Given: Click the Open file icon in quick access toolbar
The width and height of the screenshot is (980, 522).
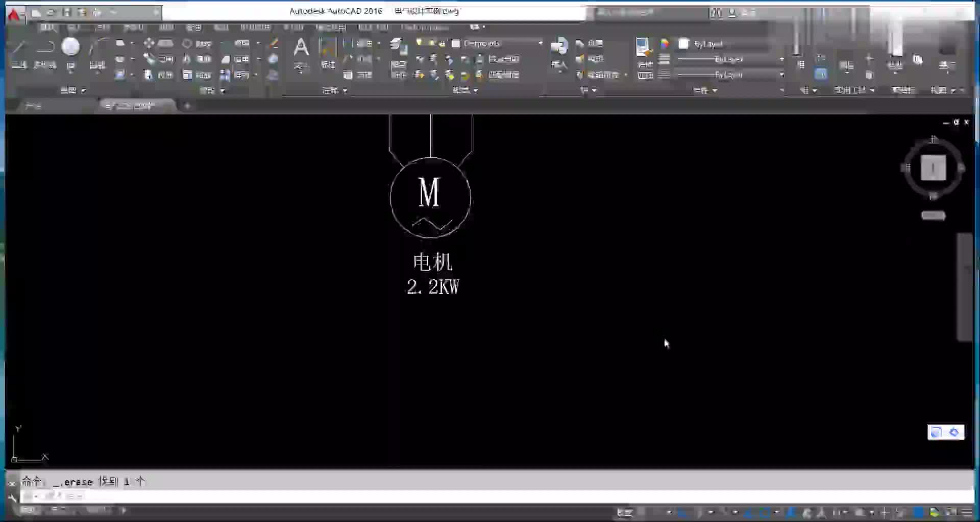Looking at the screenshot, I should pyautogui.click(x=51, y=12).
